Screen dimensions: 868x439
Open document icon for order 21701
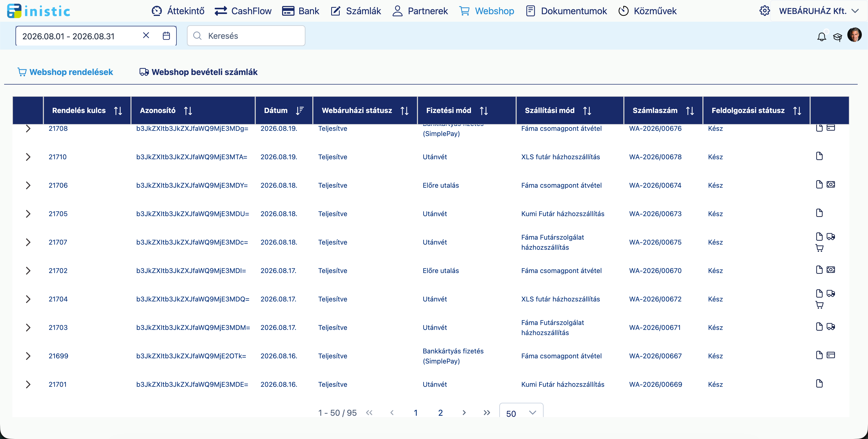[x=819, y=383]
